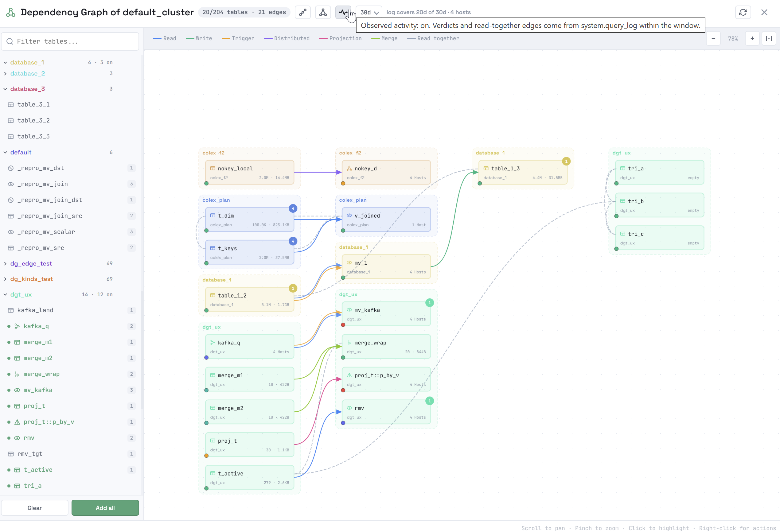Toggle merge_wrap in the sidebar list

coord(71,374)
